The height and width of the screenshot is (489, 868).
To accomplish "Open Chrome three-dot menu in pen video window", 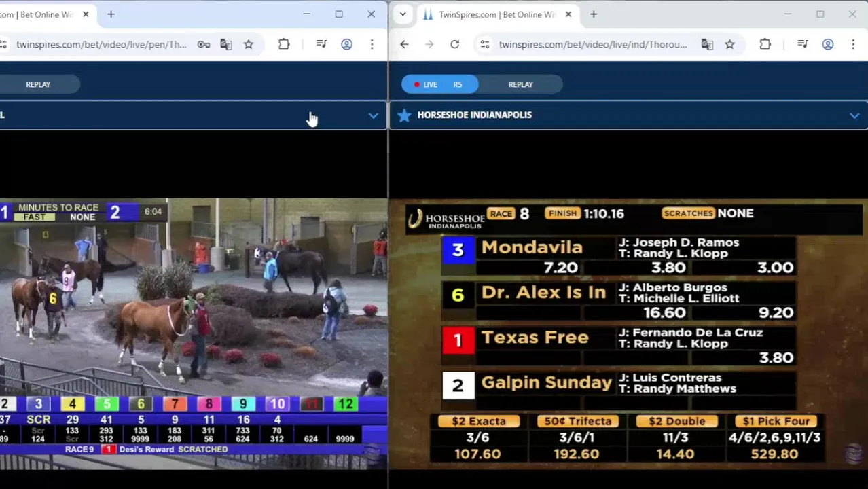I will click(x=372, y=45).
